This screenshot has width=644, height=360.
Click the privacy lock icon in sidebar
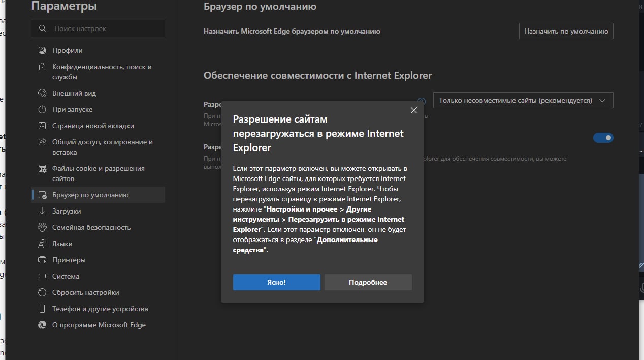click(x=43, y=67)
